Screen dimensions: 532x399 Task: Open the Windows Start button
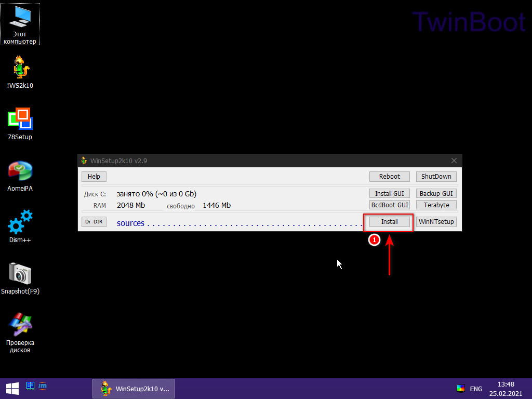coord(12,388)
